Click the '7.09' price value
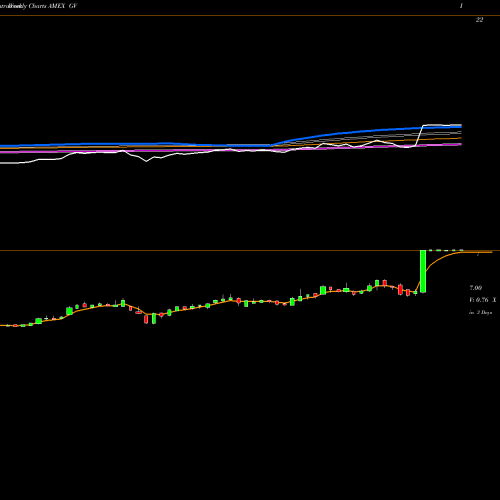500x500 pixels. (476, 288)
